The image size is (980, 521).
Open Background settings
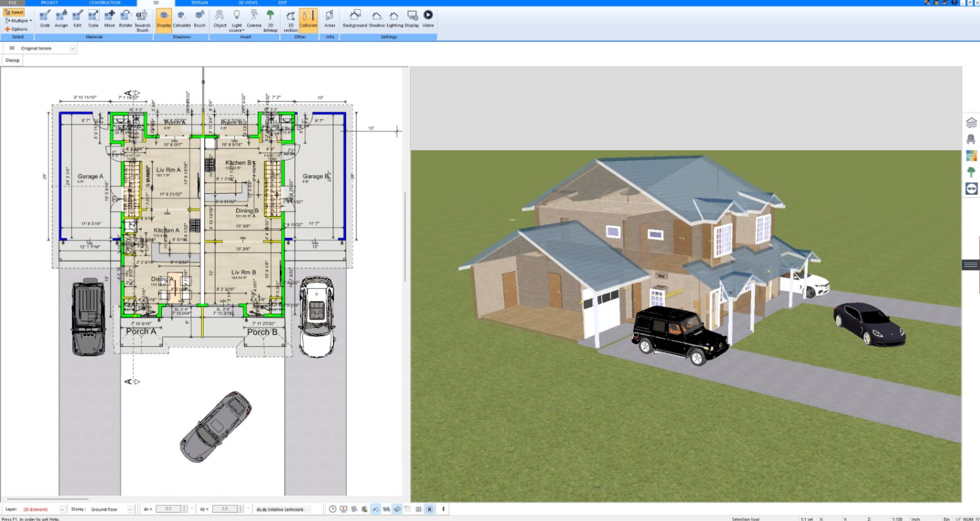(x=355, y=19)
